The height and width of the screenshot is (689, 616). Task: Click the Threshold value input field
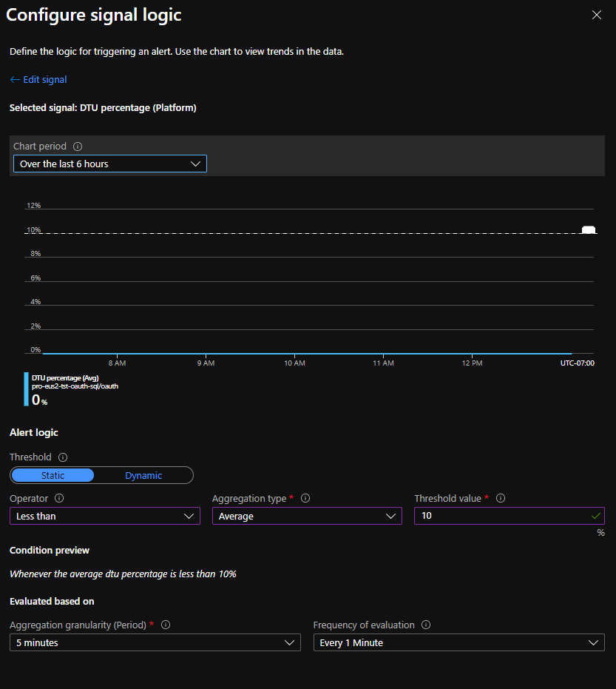503,516
